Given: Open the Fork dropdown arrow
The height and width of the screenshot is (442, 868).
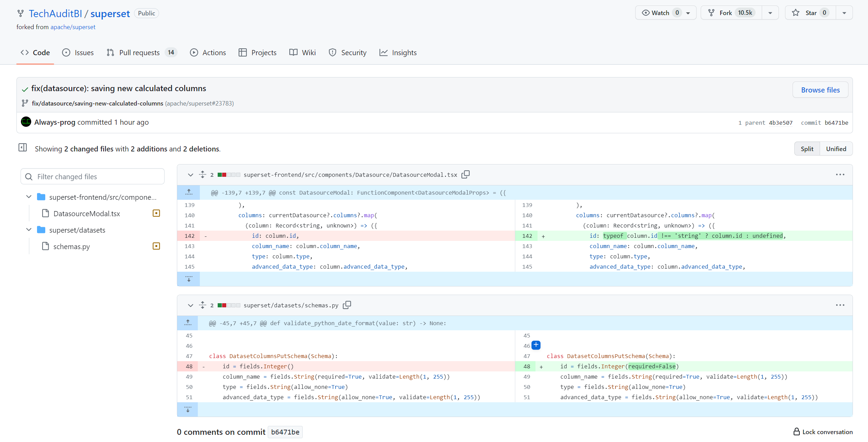Looking at the screenshot, I should (x=770, y=13).
